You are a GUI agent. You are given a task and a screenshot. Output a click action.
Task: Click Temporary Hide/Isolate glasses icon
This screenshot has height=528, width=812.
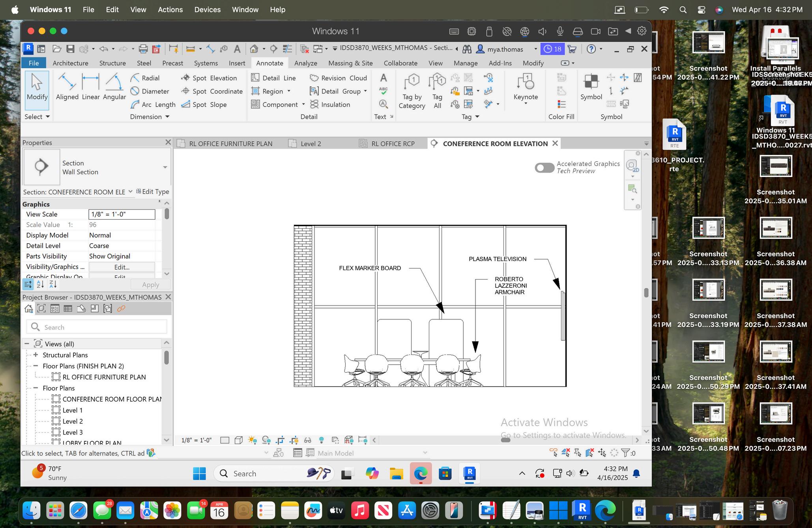[308, 440]
